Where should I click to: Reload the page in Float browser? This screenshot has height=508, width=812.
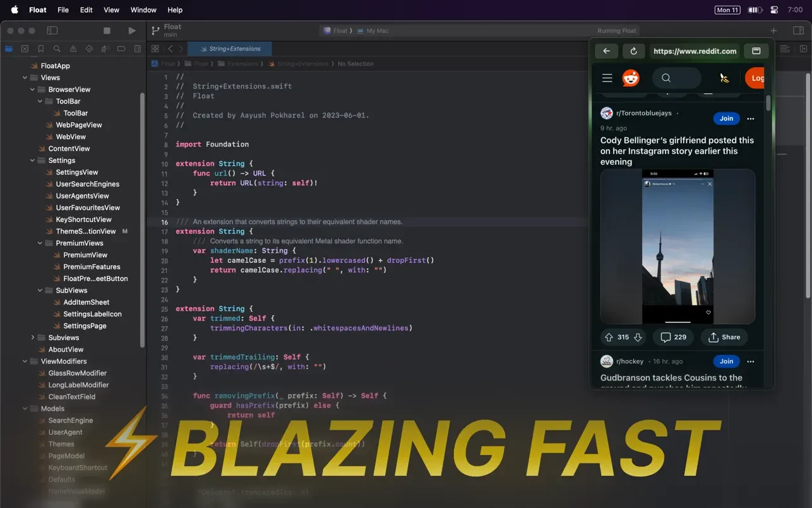(x=633, y=51)
